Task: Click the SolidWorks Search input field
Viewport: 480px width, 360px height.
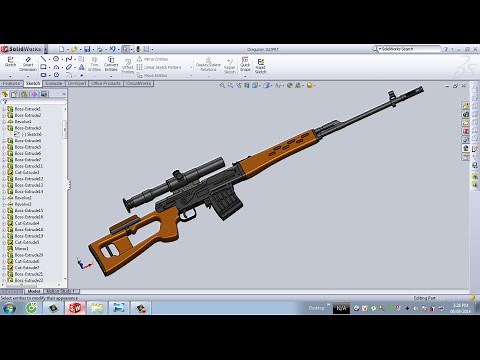Action: click(x=410, y=49)
